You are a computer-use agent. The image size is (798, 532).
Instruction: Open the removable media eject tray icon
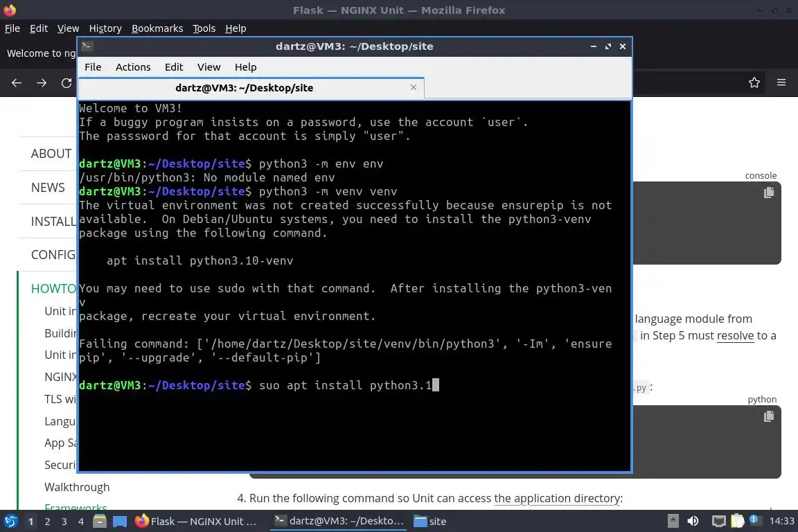coord(673,522)
